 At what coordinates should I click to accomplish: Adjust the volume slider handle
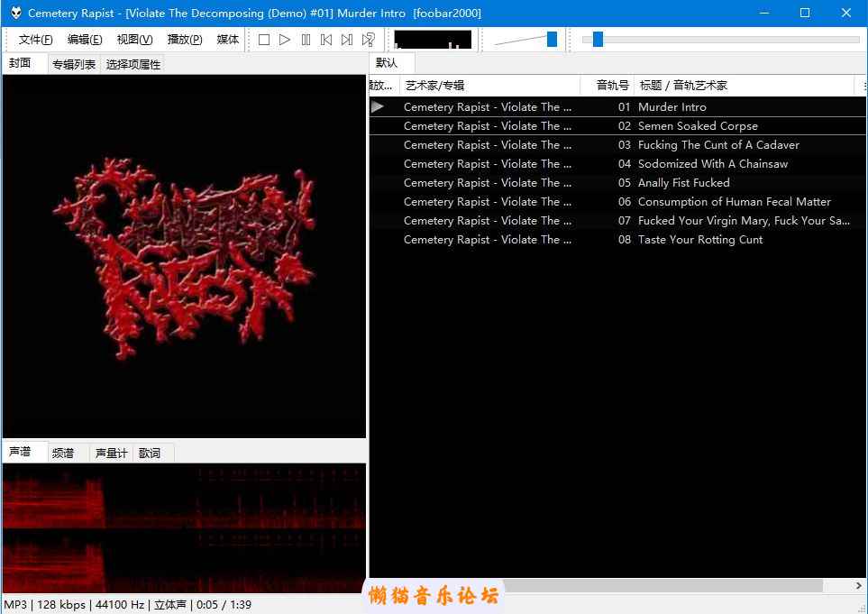[552, 40]
